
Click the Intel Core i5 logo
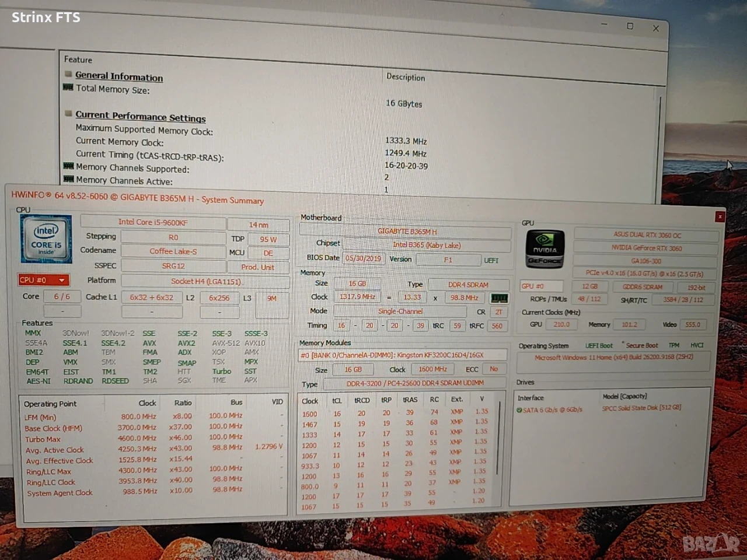click(x=46, y=239)
